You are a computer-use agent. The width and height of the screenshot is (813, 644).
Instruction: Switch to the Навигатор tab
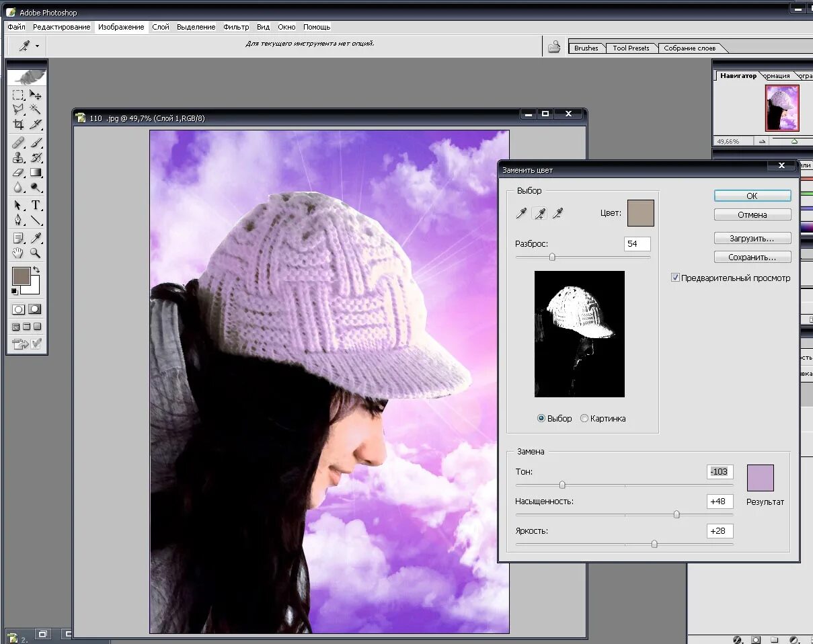pos(738,76)
